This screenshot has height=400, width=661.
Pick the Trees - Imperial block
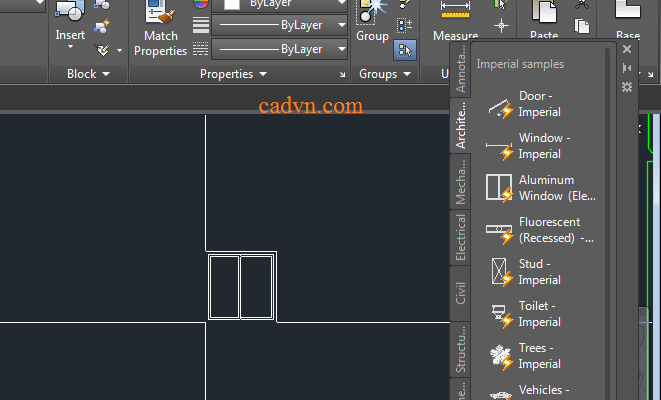(x=538, y=356)
